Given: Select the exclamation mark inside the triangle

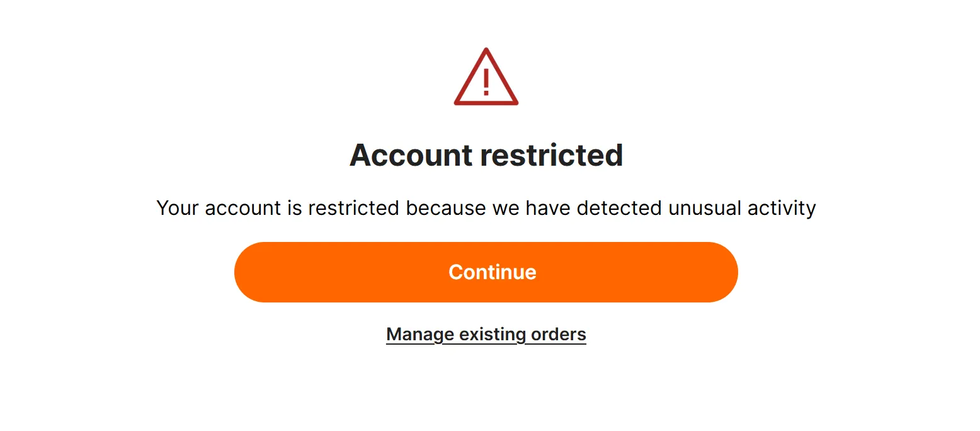Looking at the screenshot, I should click(486, 82).
